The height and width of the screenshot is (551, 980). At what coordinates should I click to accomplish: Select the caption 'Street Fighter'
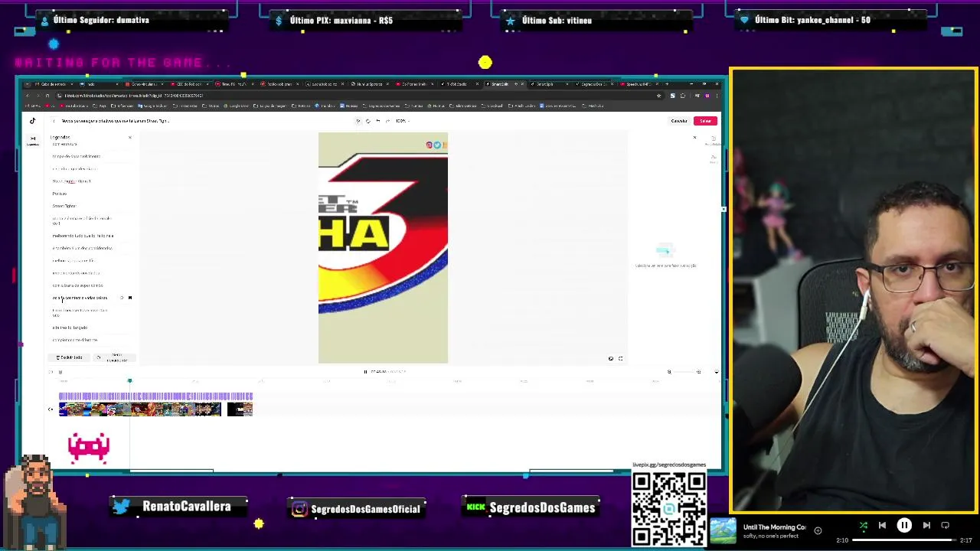tap(64, 206)
